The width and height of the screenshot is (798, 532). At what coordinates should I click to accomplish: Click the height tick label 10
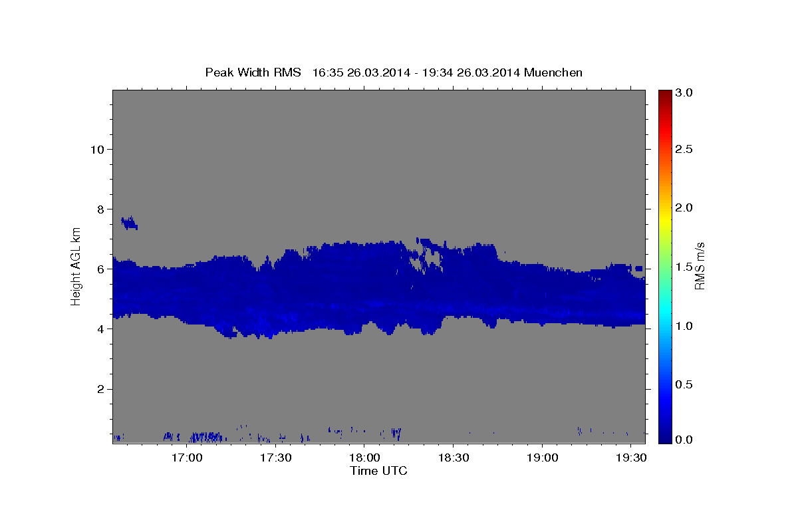tap(96, 149)
